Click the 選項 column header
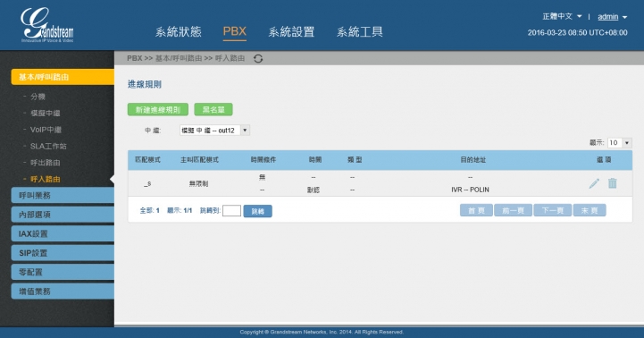The image size is (644, 338). (603, 159)
